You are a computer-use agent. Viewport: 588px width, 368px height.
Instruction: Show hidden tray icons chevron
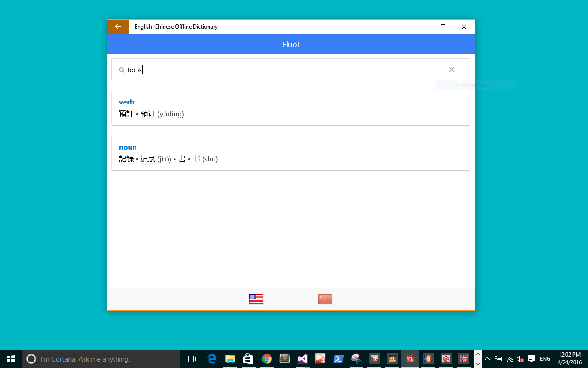[487, 359]
